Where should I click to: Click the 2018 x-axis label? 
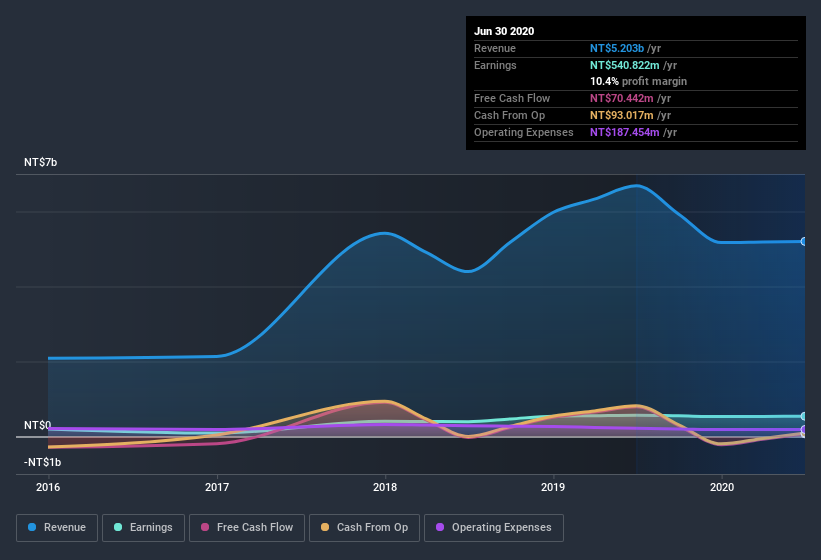point(385,487)
